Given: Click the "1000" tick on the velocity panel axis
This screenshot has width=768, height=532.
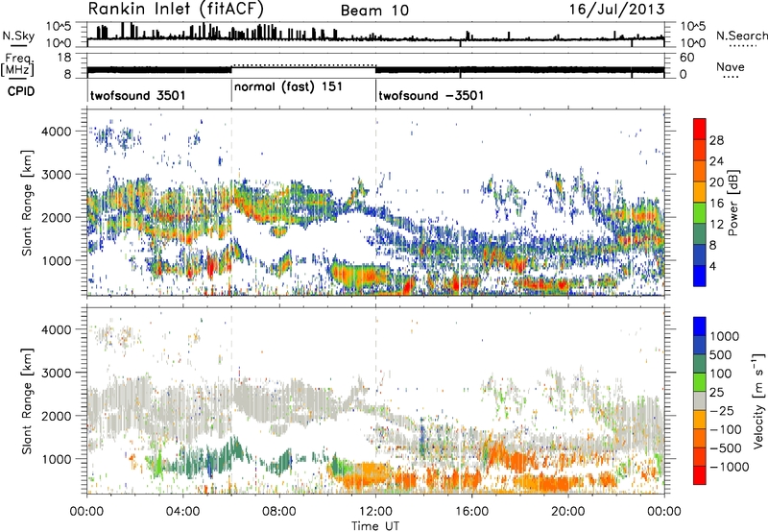Looking at the screenshot, I should point(58,459).
